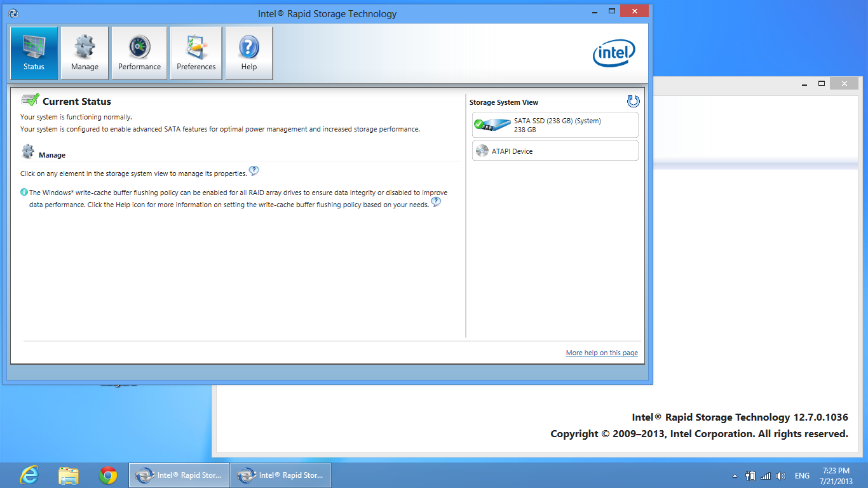Click the Storage System View heading
The width and height of the screenshot is (868, 488).
click(x=504, y=102)
